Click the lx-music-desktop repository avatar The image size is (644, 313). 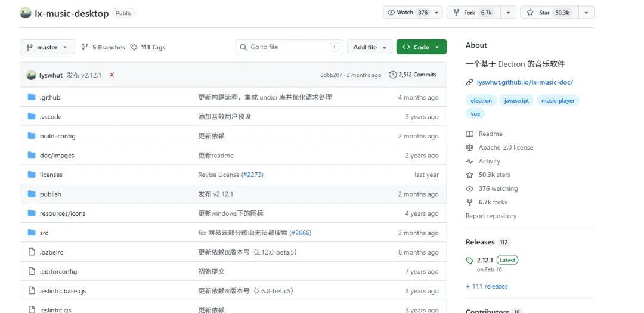[x=26, y=13]
